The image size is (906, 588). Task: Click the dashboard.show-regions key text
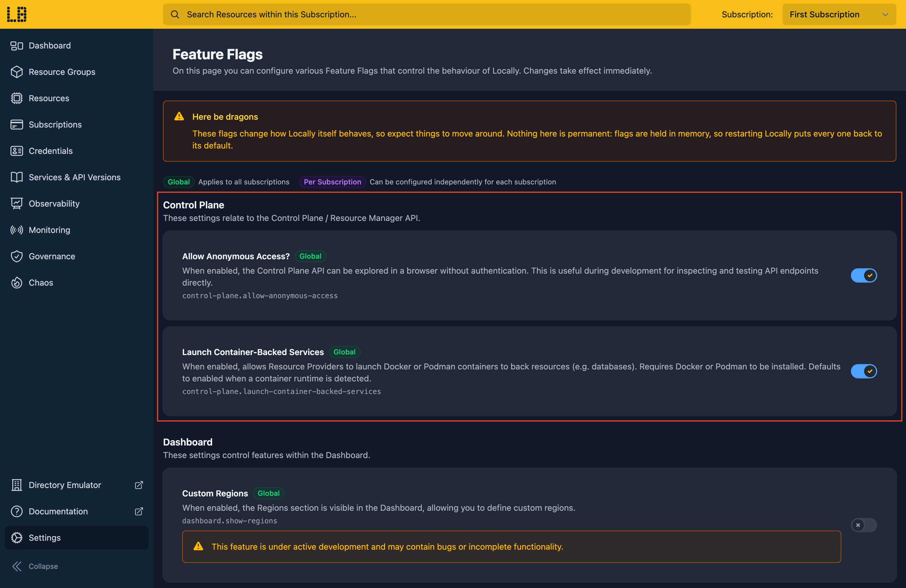(229, 521)
